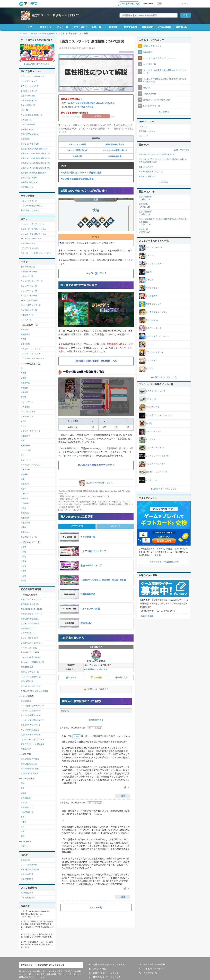Expand もっと見る in the announcement box
210x980 pixels.
pos(96,116)
